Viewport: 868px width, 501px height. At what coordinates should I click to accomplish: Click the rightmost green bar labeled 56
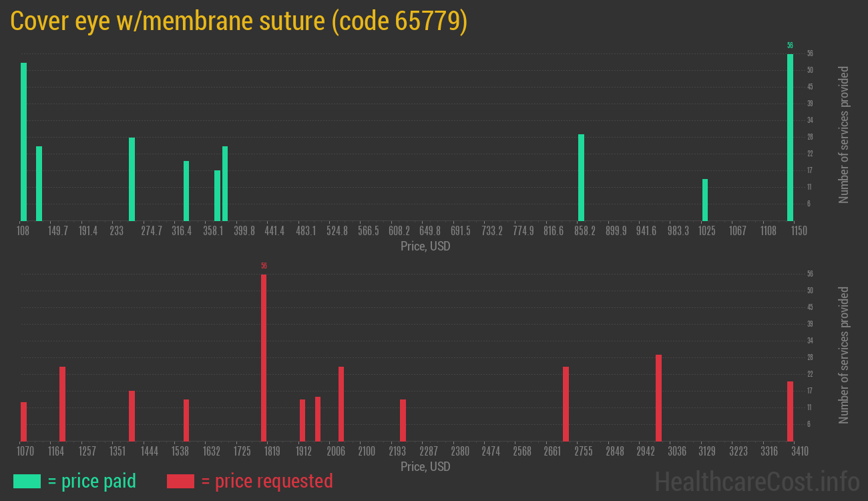coord(790,137)
